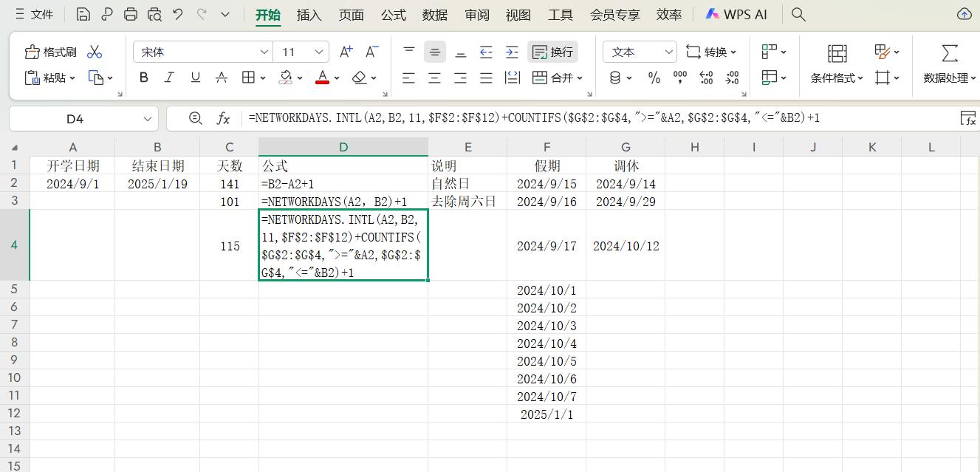
Task: Select the format painter (格式刷) tool
Action: tap(49, 52)
